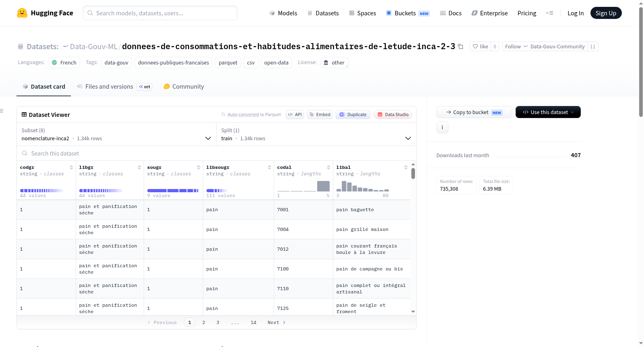This screenshot has width=644, height=347.
Task: Expand the Use this dataset menu
Action: 548,112
